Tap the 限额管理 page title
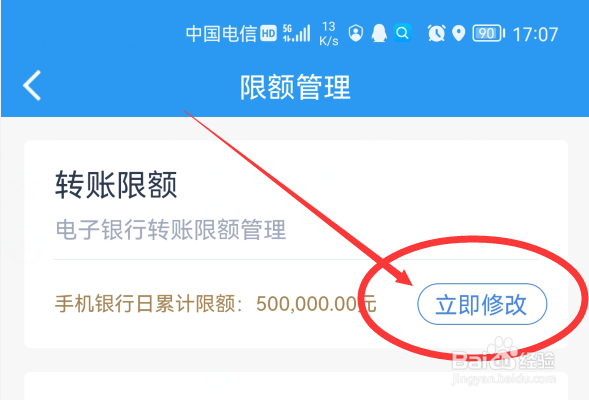Image resolution: width=589 pixels, height=400 pixels. 295,87
